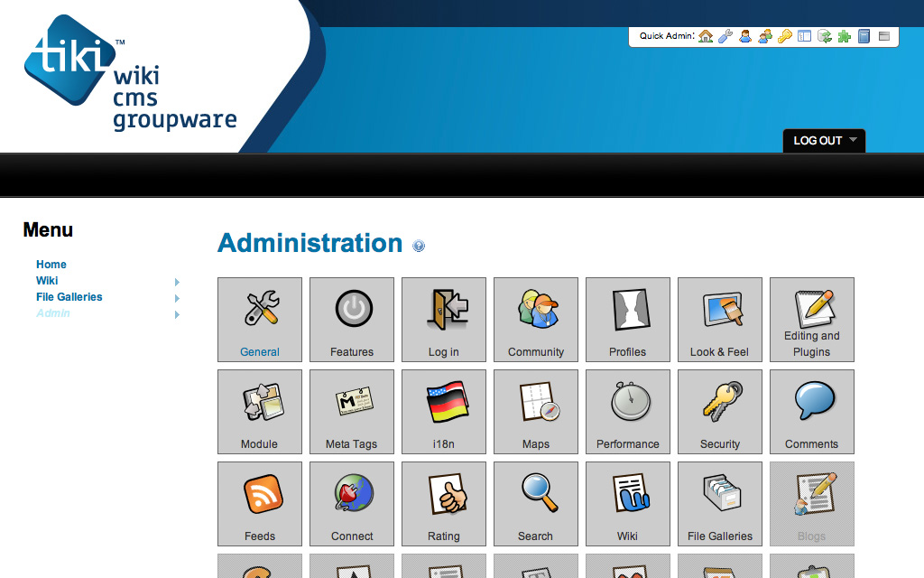Click the Quick Admin home icon
Image resolution: width=924 pixels, height=578 pixels.
[x=706, y=36]
